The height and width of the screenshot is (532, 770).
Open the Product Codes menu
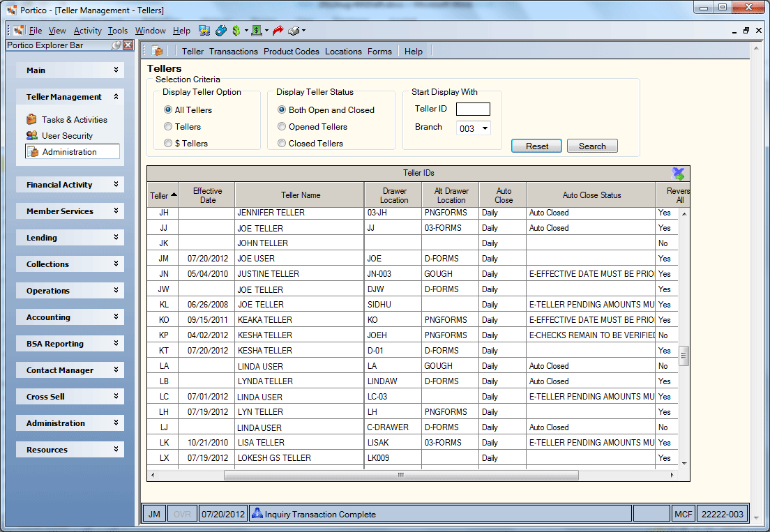click(x=292, y=51)
